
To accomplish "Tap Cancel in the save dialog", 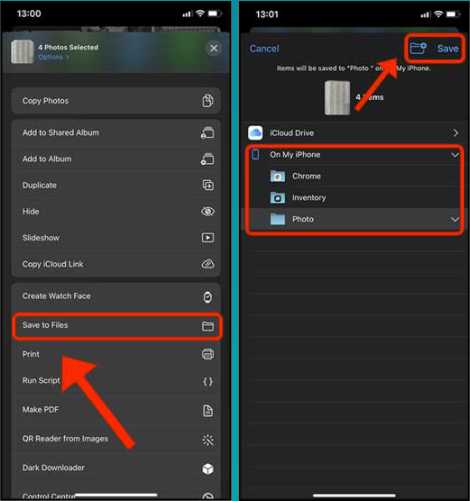I will point(264,49).
